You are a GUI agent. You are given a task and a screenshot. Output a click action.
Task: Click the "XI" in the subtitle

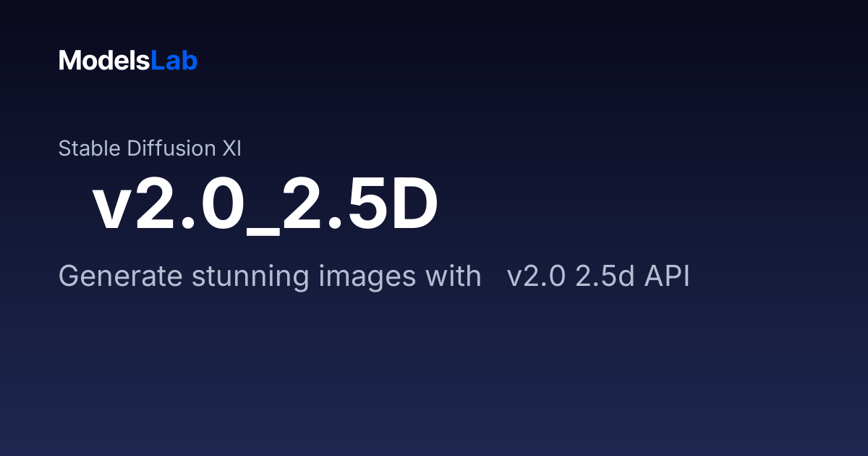pyautogui.click(x=231, y=148)
